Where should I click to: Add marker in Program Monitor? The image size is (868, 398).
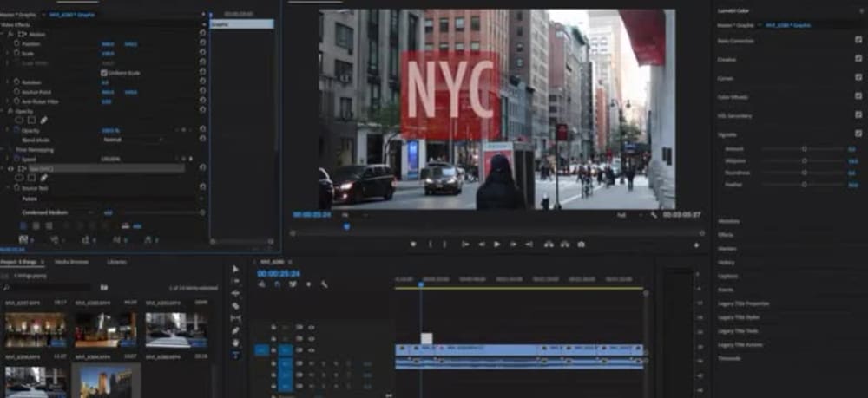click(413, 245)
